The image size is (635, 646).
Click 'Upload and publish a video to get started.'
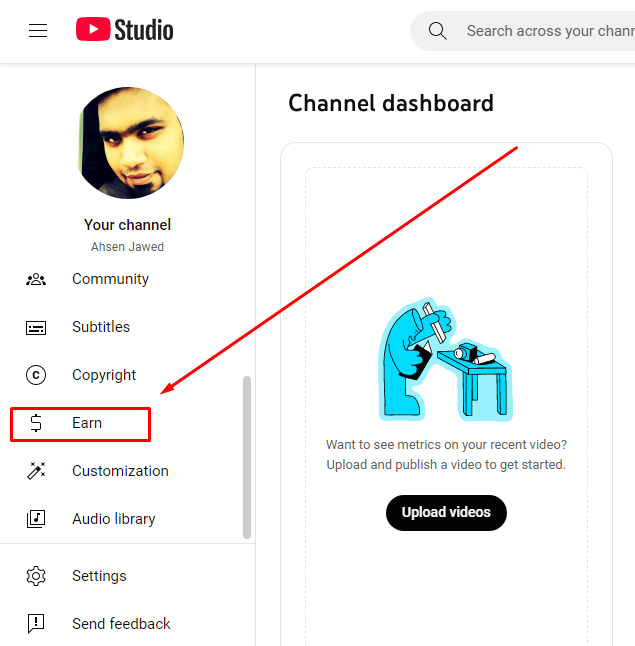(x=446, y=465)
